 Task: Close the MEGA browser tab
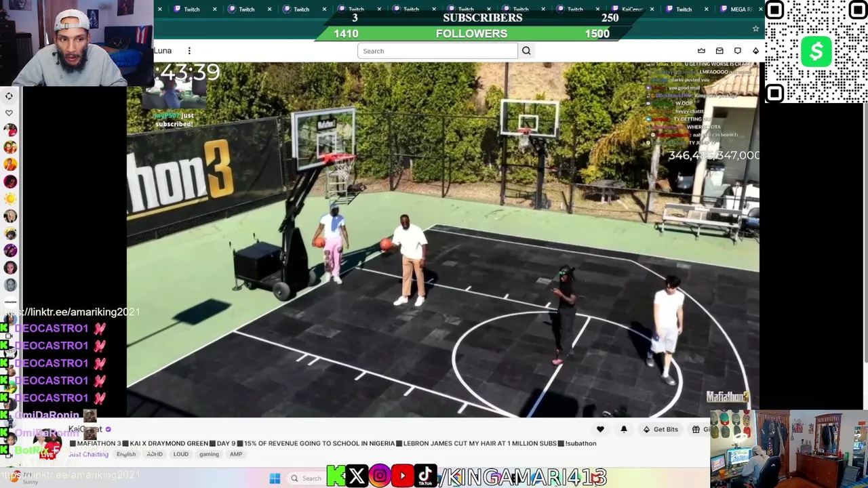point(760,9)
